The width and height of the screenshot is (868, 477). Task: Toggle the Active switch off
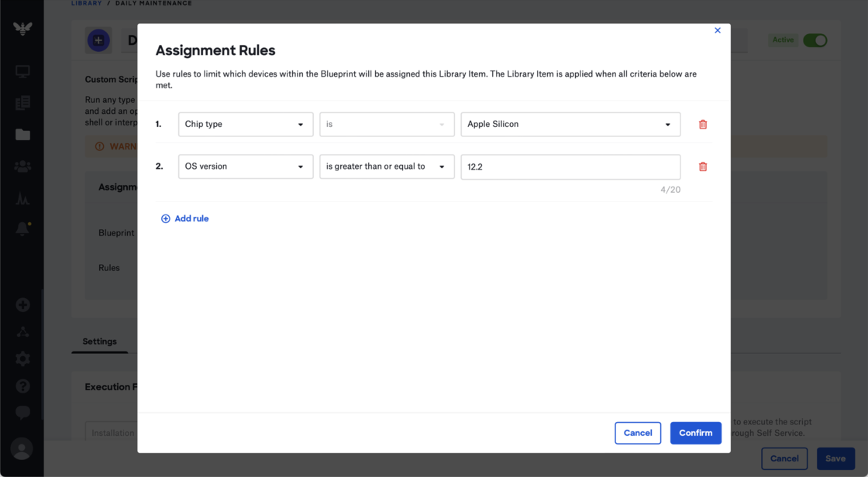point(815,40)
